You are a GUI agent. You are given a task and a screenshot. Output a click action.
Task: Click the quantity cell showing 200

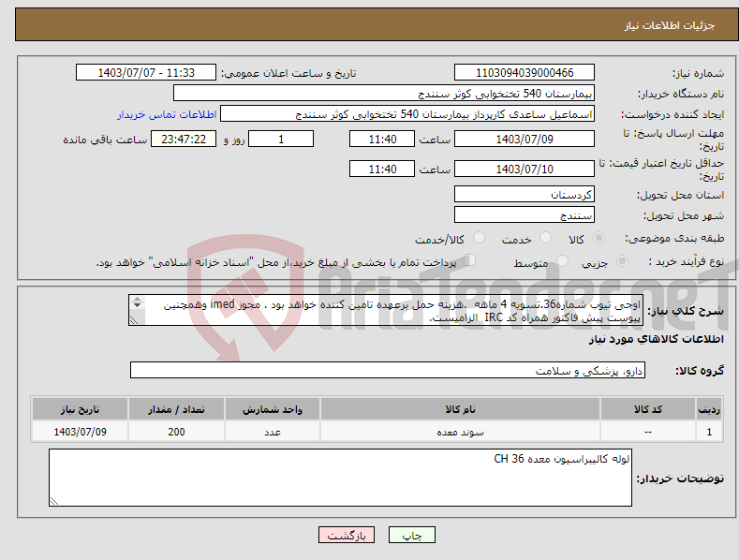(176, 432)
